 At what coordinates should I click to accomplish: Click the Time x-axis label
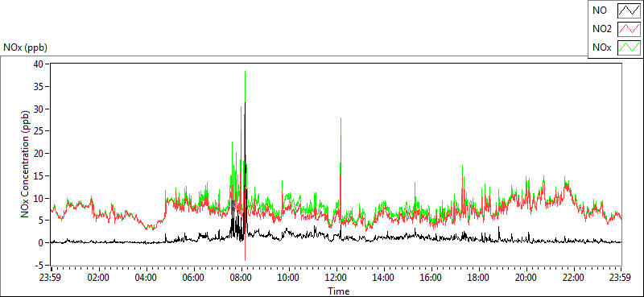click(x=339, y=291)
